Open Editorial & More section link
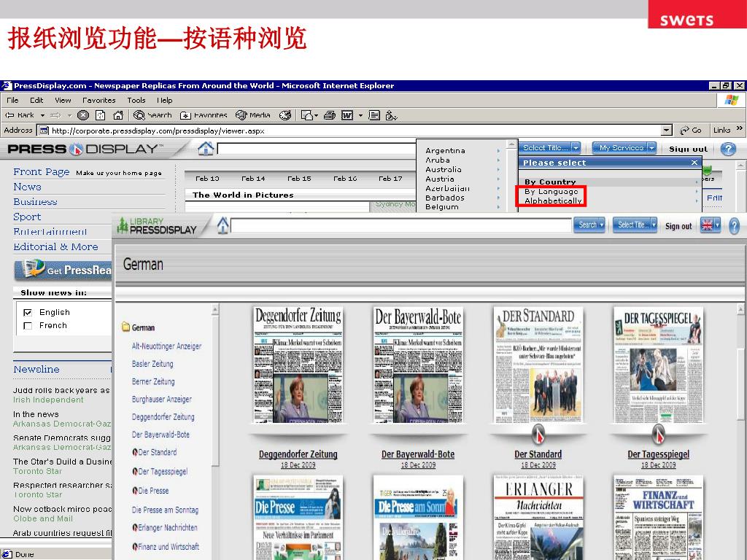The height and width of the screenshot is (560, 747). [x=55, y=246]
